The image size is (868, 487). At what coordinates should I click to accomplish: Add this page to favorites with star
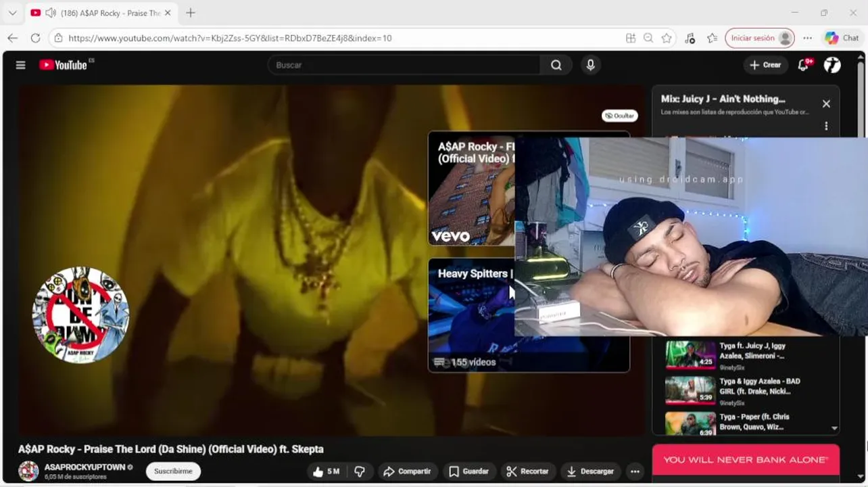pyautogui.click(x=667, y=38)
